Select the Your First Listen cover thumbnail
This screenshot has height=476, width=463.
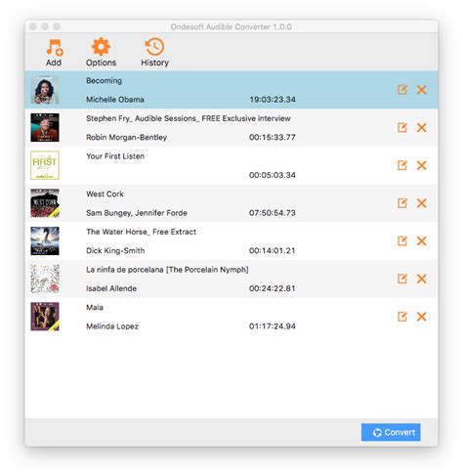(45, 165)
